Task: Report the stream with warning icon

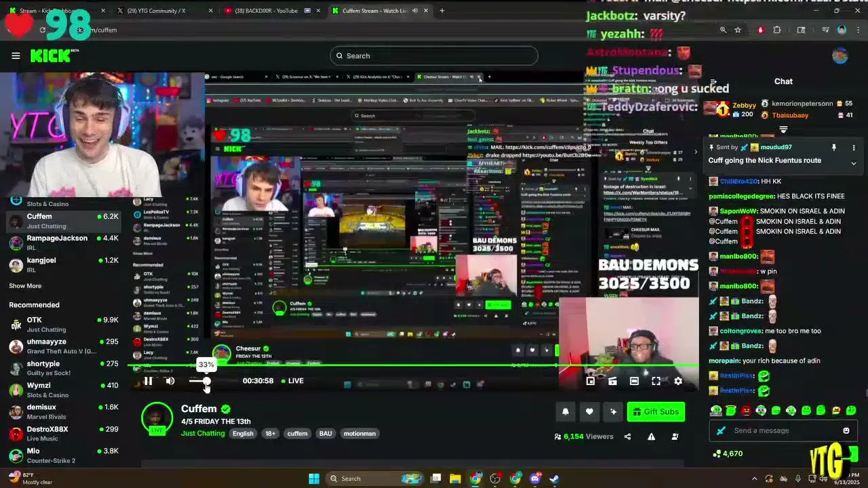Action: 651,436
